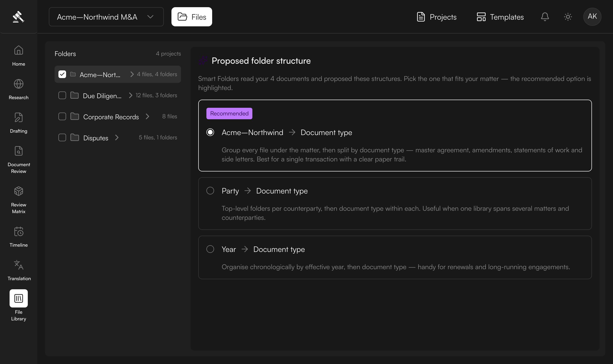Uncheck the Acme—Nort... folder checkbox

(x=62, y=74)
